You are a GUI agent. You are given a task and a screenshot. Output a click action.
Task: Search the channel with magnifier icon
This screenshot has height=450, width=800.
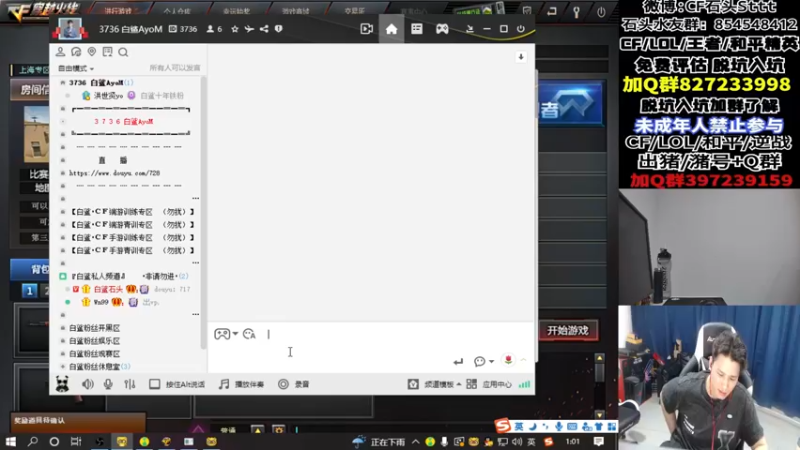click(x=123, y=52)
